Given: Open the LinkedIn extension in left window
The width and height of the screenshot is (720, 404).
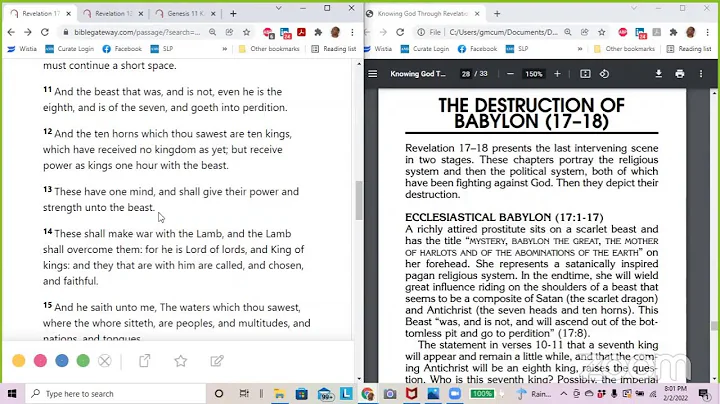Looking at the screenshot, I should (285, 33).
